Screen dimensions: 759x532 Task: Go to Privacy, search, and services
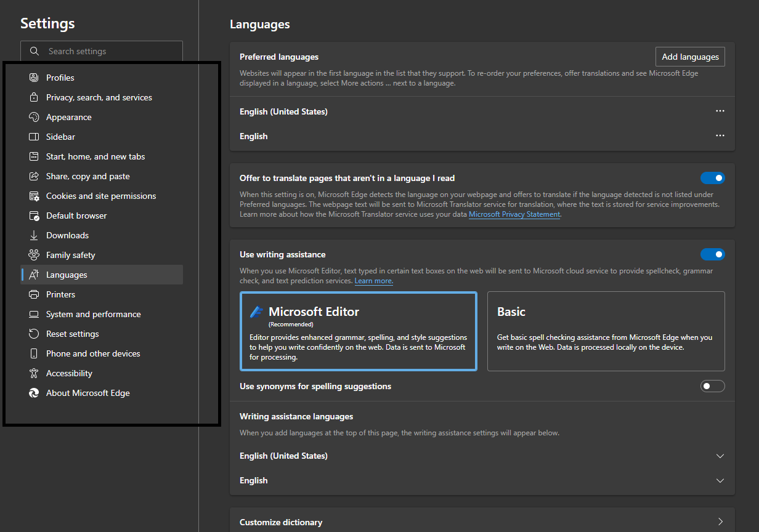[102, 97]
